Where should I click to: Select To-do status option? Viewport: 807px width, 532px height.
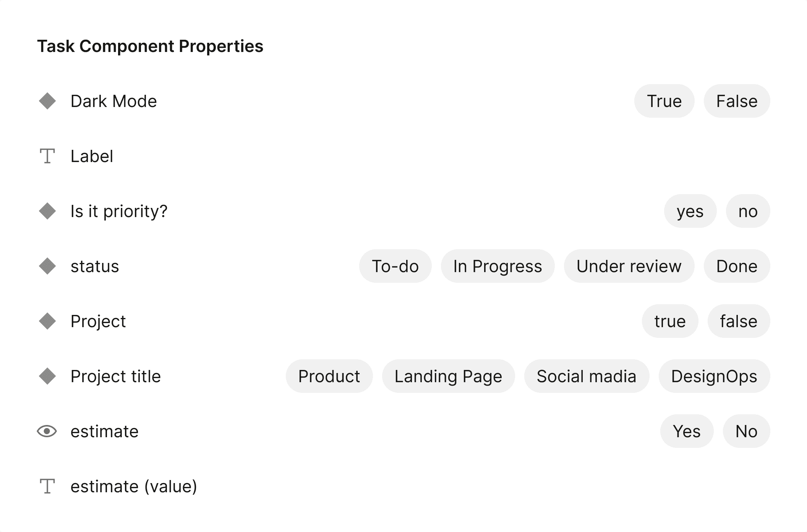click(395, 266)
